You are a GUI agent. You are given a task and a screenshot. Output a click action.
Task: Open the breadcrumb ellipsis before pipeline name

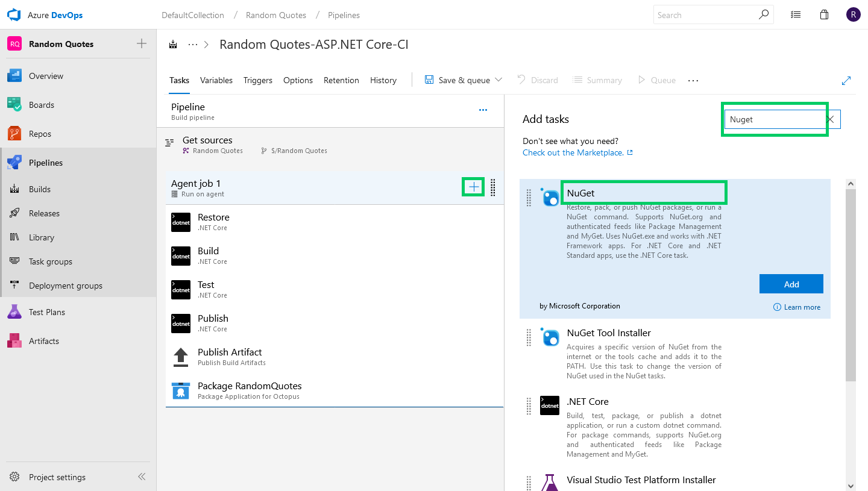[x=193, y=44]
